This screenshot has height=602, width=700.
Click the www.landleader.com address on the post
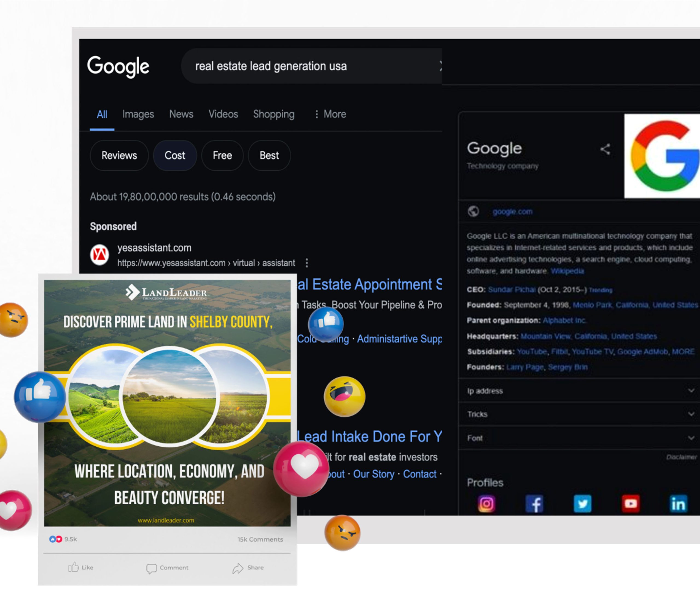pyautogui.click(x=166, y=520)
